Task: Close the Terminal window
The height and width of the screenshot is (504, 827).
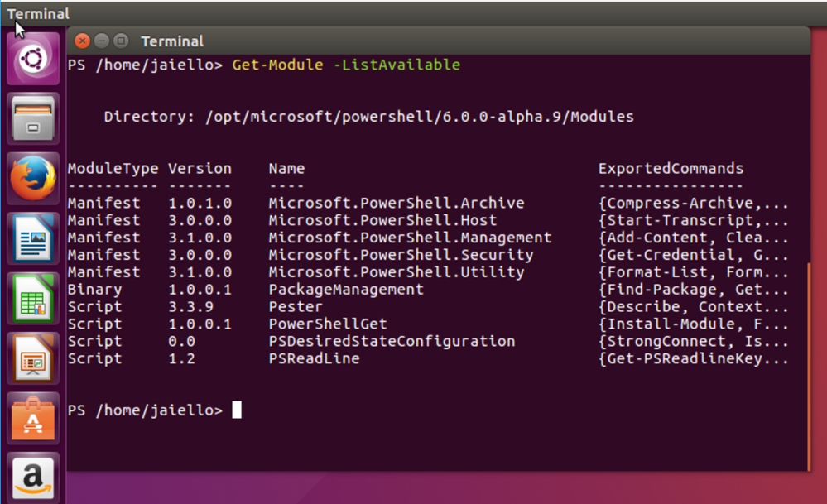Action: [x=82, y=41]
